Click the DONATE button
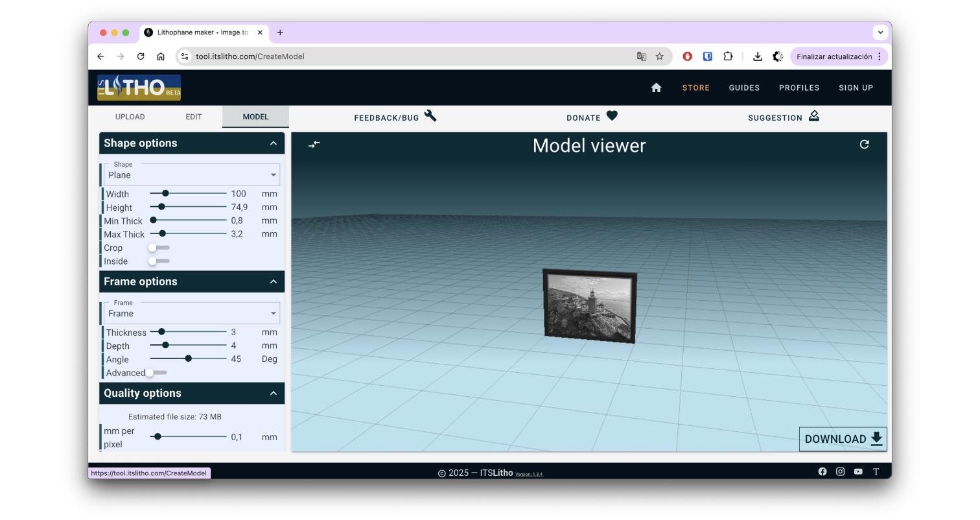The width and height of the screenshot is (980, 520). [592, 117]
